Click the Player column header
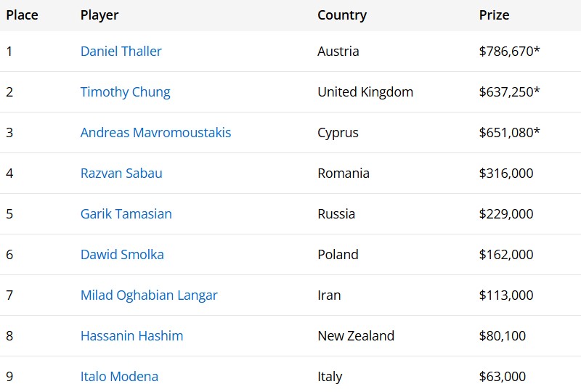The width and height of the screenshot is (581, 392). tap(99, 15)
